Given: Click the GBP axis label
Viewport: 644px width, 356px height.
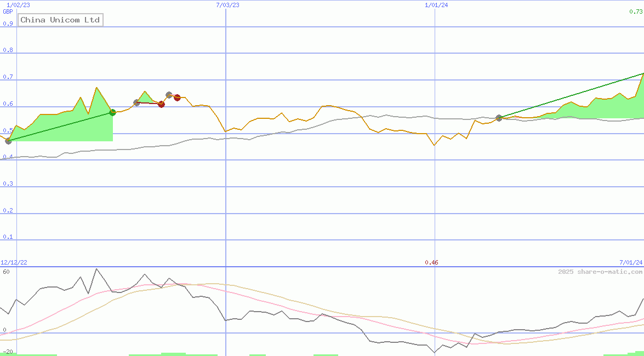Looking at the screenshot, I should (x=7, y=12).
